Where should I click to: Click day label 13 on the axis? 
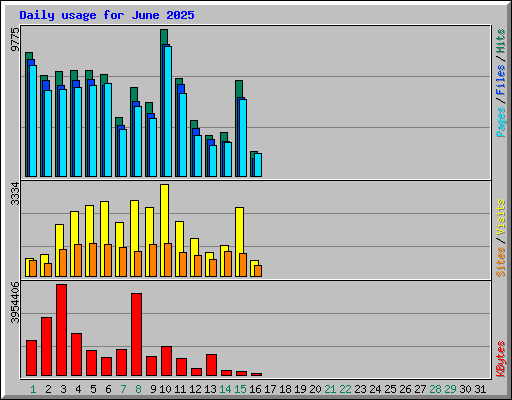point(210,389)
